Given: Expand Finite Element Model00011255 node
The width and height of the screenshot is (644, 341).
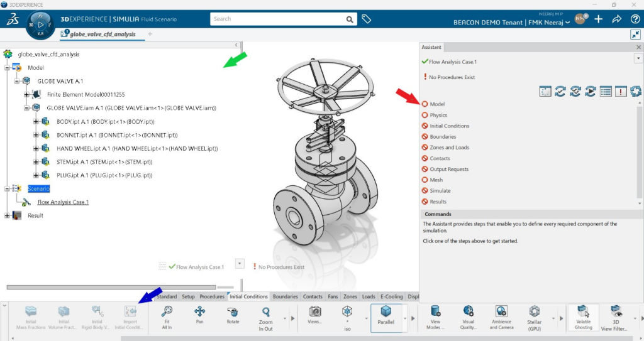Looking at the screenshot, I should pyautogui.click(x=26, y=94).
